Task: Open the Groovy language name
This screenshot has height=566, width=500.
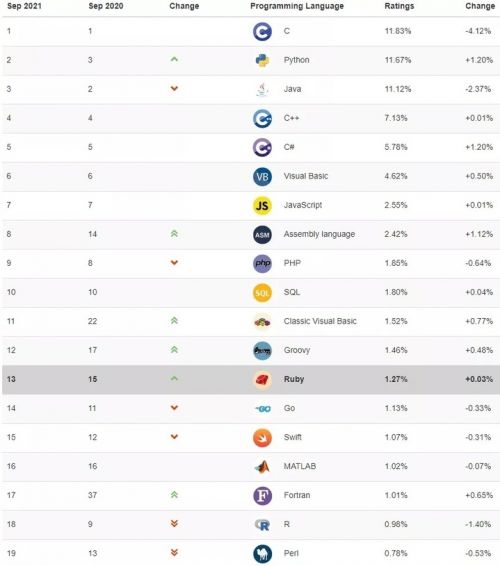Action: [297, 350]
